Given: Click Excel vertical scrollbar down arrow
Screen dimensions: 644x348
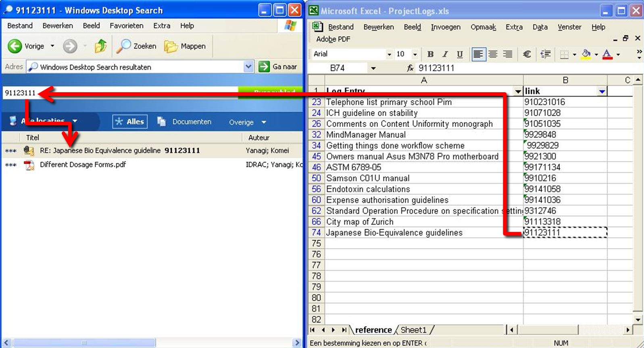Looking at the screenshot, I should pyautogui.click(x=638, y=320).
